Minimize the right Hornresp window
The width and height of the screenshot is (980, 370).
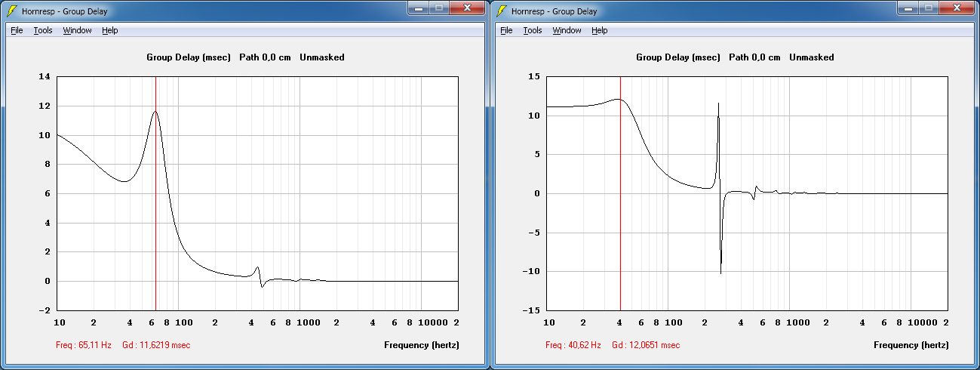(908, 8)
